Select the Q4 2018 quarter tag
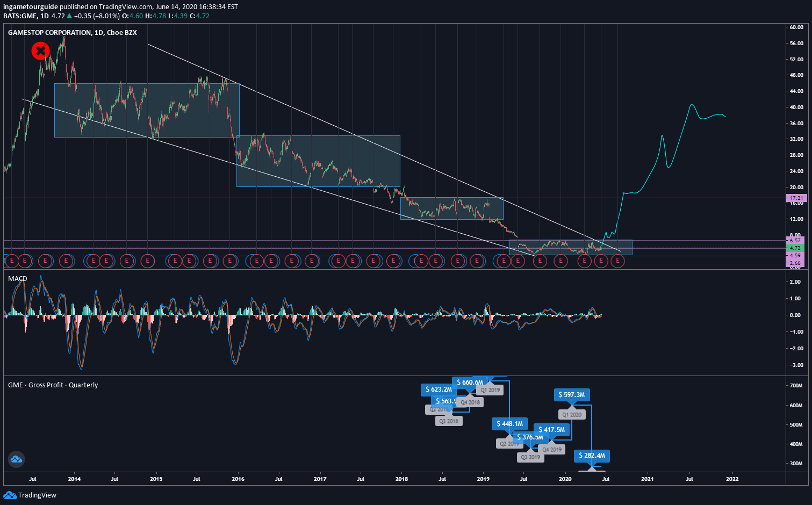This screenshot has width=812, height=505. 470,402
